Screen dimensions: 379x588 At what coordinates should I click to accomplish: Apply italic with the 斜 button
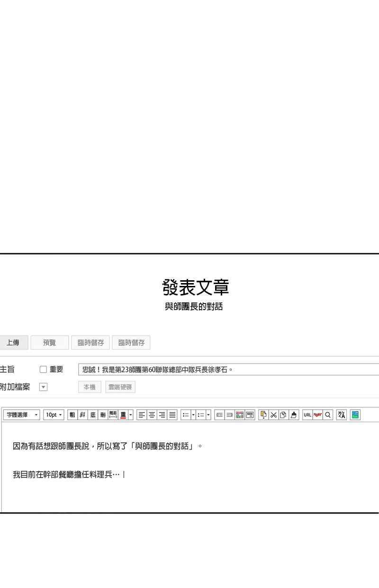[x=83, y=415]
